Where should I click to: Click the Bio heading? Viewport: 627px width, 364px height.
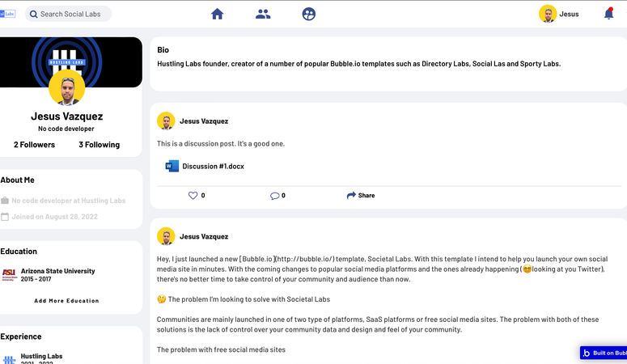(x=163, y=50)
